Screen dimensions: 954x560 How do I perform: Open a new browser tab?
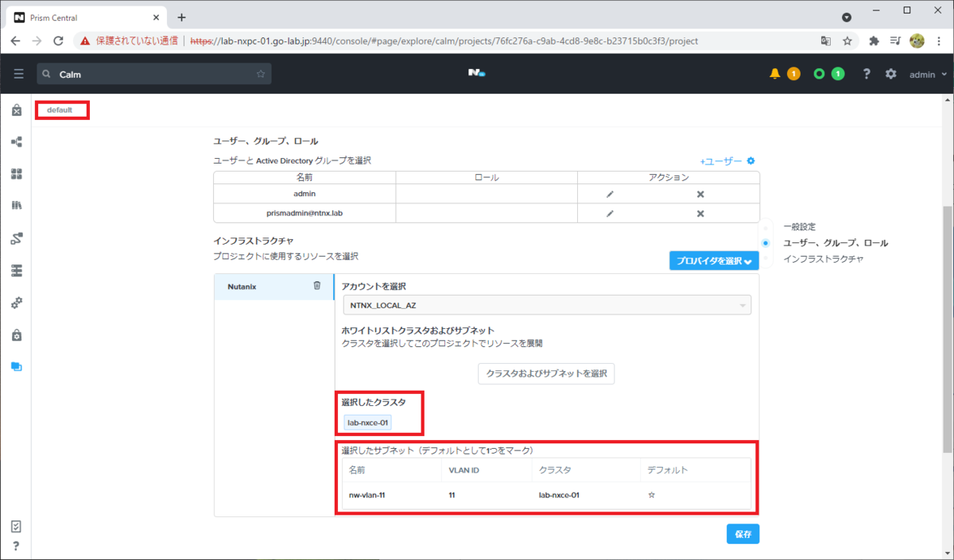(181, 17)
